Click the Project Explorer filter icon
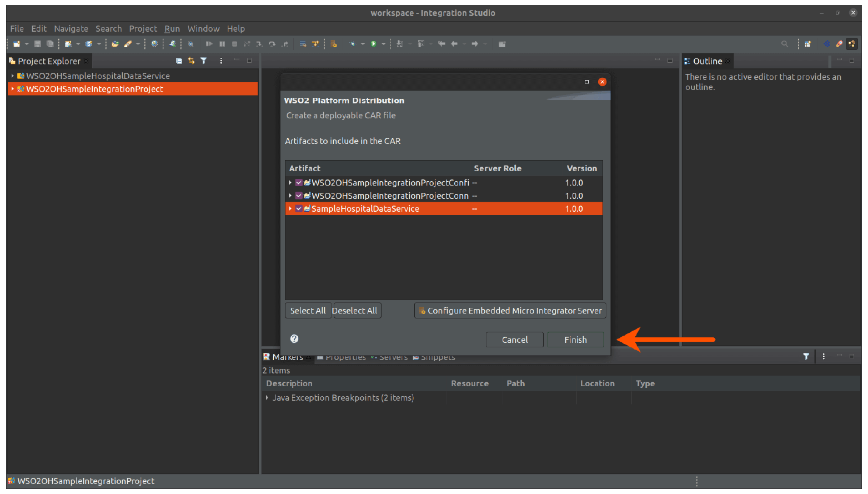868x494 pixels. pyautogui.click(x=204, y=61)
